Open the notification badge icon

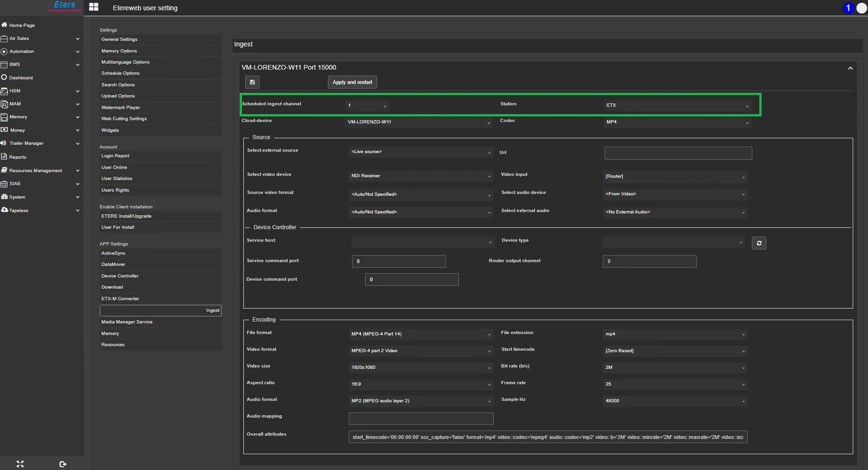[x=848, y=8]
